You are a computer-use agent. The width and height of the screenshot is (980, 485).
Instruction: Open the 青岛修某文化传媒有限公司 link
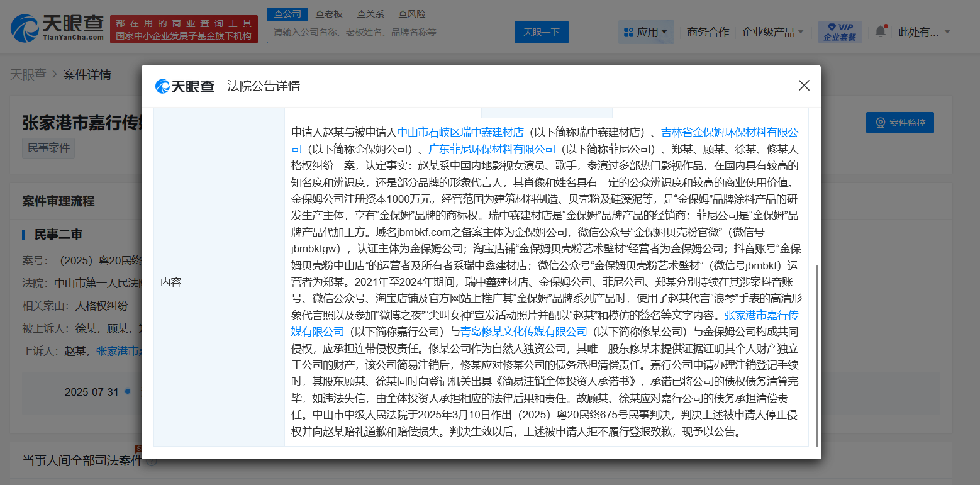(x=524, y=332)
